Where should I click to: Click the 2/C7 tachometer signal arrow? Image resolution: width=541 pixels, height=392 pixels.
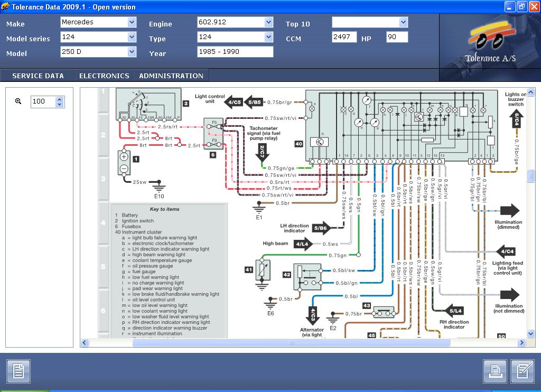(262, 153)
